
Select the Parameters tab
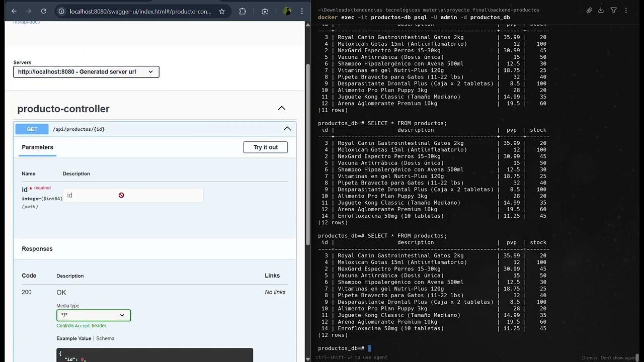(37, 147)
